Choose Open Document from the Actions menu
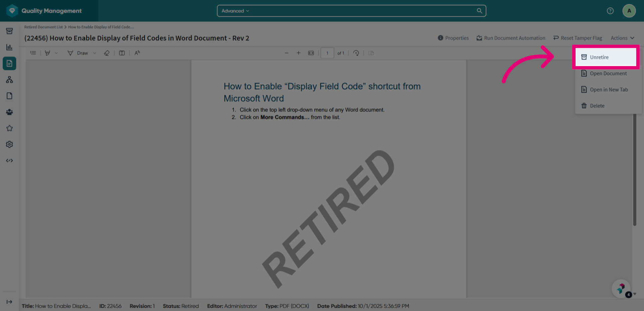This screenshot has width=644, height=311. point(608,73)
